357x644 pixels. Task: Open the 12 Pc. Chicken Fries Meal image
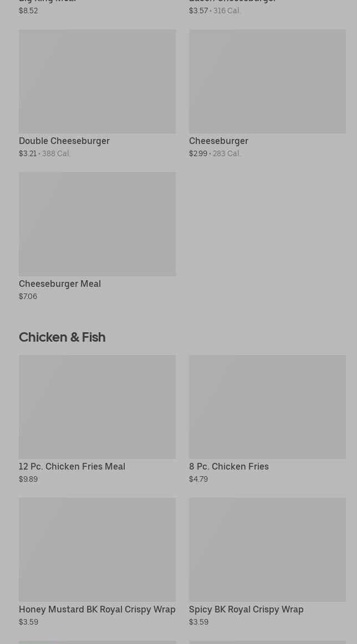(x=97, y=406)
